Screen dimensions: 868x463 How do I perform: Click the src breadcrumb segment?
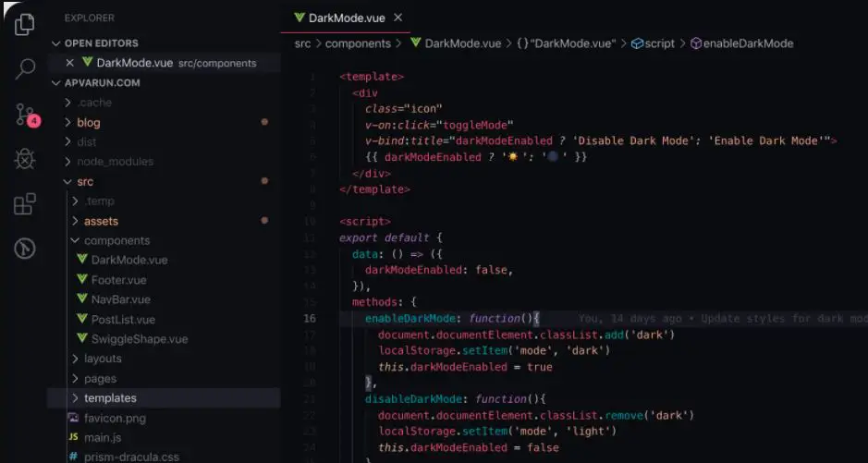point(303,43)
